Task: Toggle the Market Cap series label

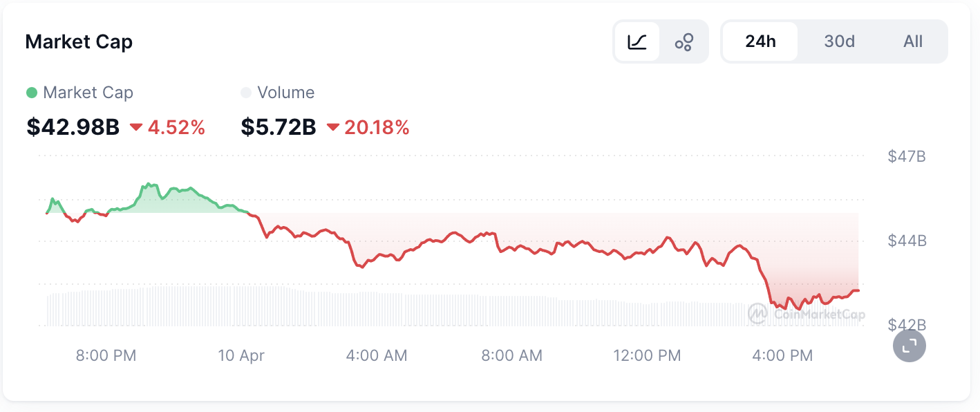Action: [x=88, y=93]
